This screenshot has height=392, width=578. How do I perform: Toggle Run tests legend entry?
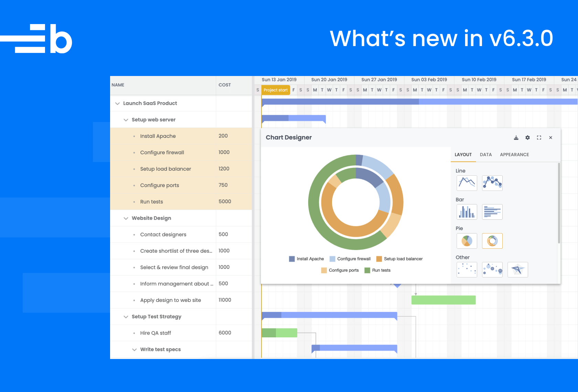click(377, 270)
